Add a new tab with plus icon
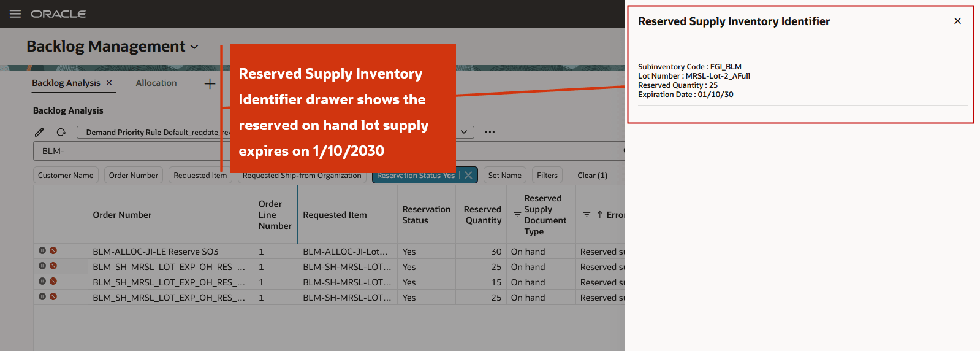This screenshot has height=351, width=980. coord(210,83)
